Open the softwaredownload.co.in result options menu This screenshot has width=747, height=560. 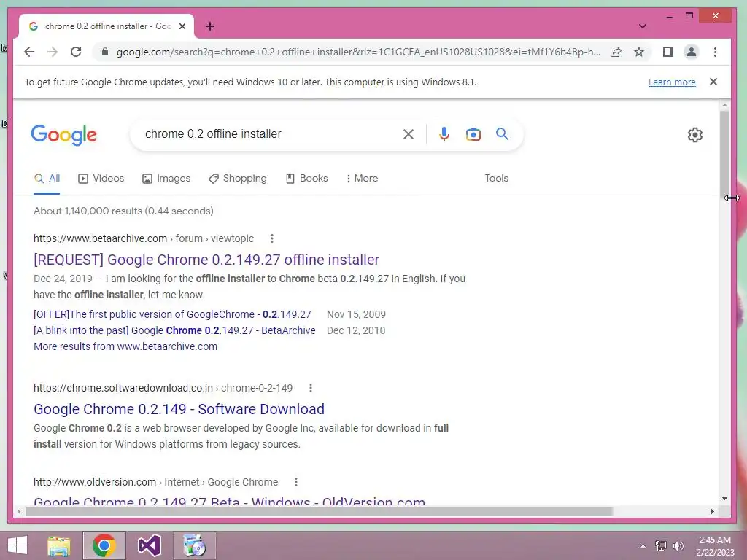pos(311,388)
